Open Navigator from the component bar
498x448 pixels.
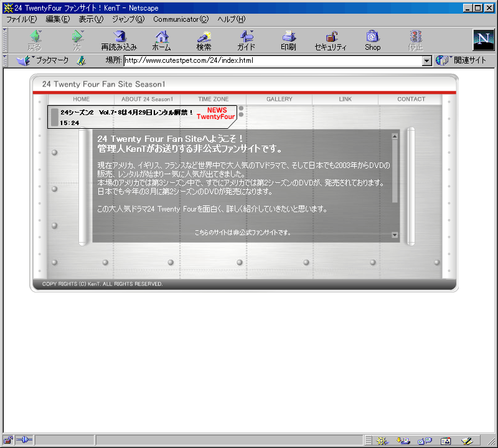point(382,441)
